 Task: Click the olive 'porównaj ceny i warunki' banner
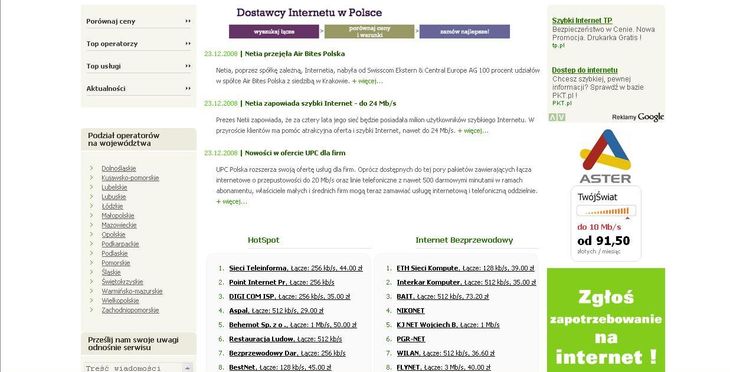[x=369, y=32]
